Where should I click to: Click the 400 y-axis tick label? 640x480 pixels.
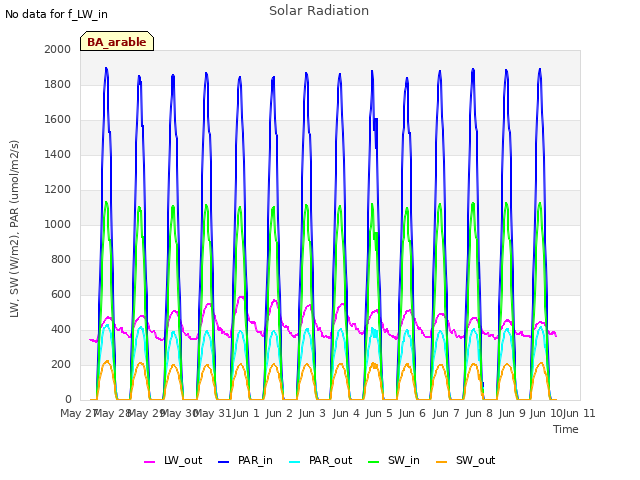[x=61, y=329]
